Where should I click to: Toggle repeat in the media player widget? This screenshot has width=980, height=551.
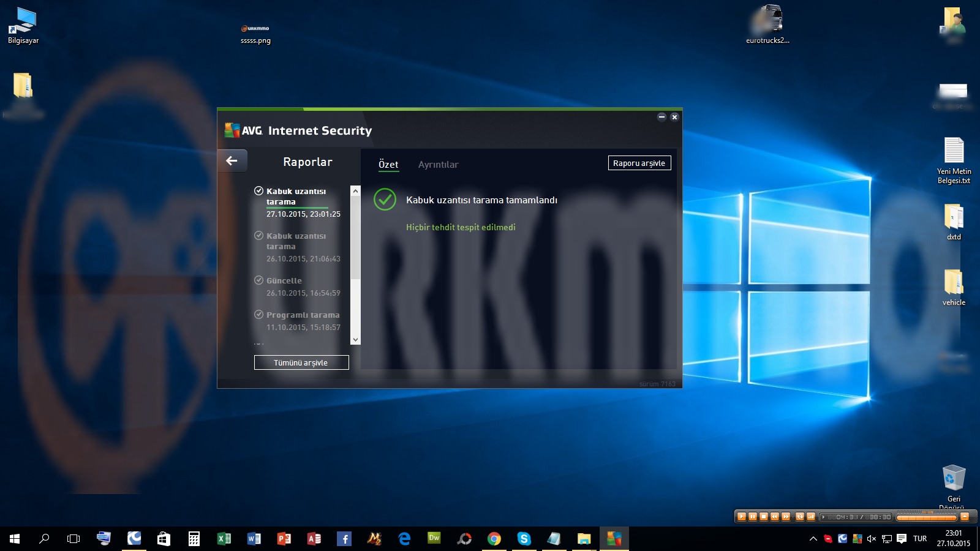click(800, 517)
